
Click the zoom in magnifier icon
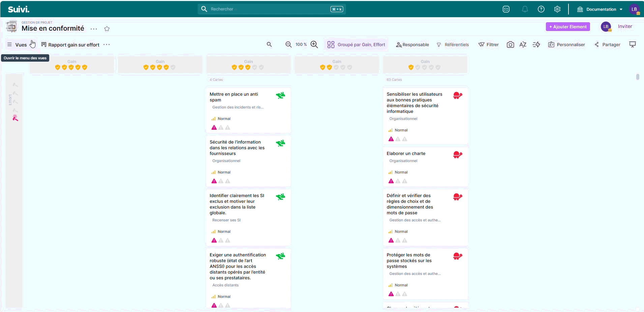tap(314, 44)
